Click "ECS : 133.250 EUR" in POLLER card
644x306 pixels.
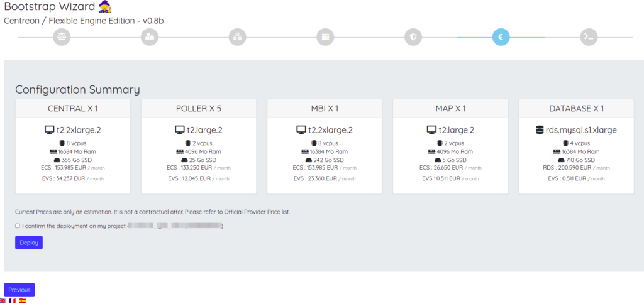click(189, 167)
